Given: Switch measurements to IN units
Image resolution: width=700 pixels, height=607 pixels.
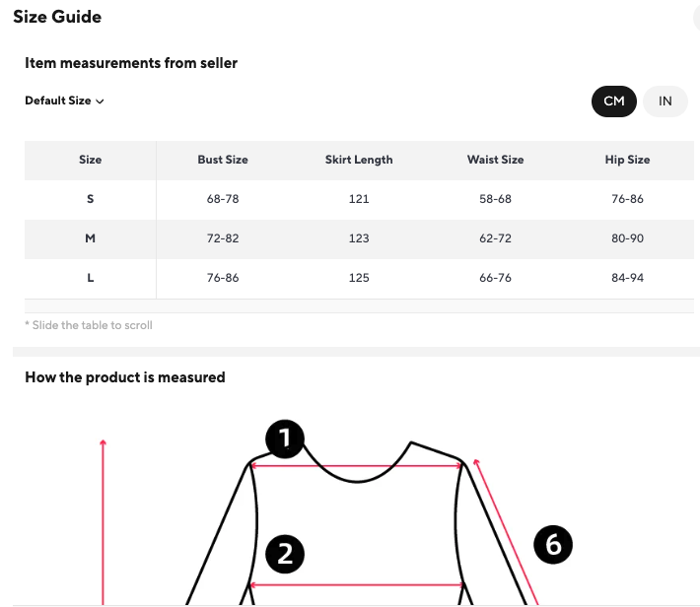Looking at the screenshot, I should click(665, 101).
